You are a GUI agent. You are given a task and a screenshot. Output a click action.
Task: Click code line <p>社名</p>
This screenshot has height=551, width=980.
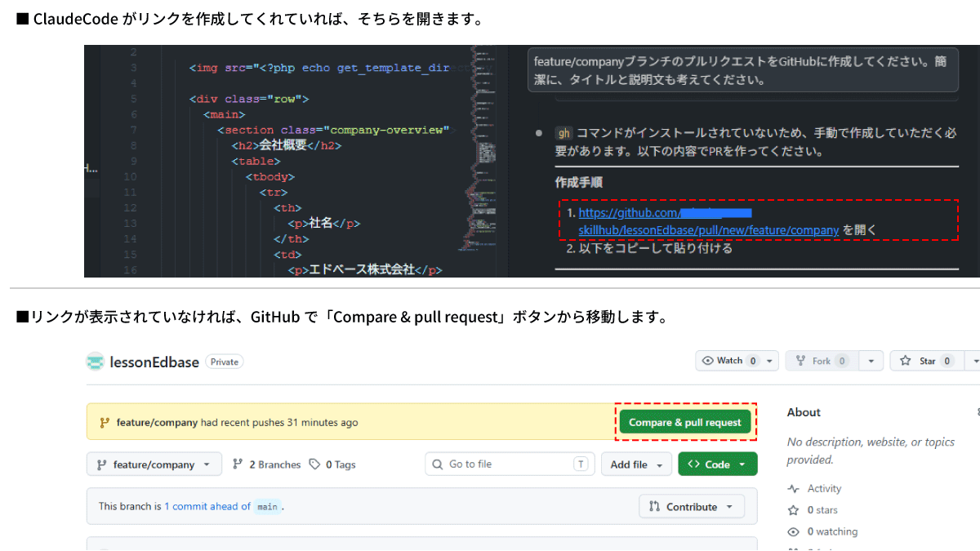(x=323, y=223)
